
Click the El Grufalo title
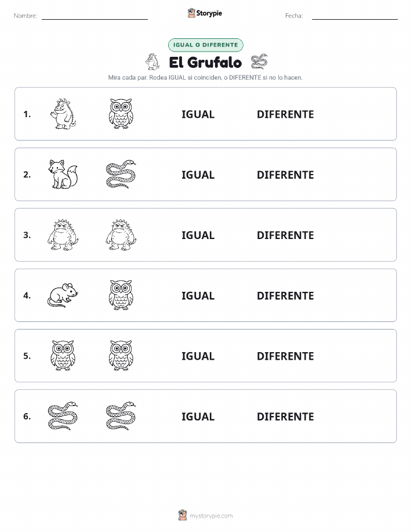205,63
